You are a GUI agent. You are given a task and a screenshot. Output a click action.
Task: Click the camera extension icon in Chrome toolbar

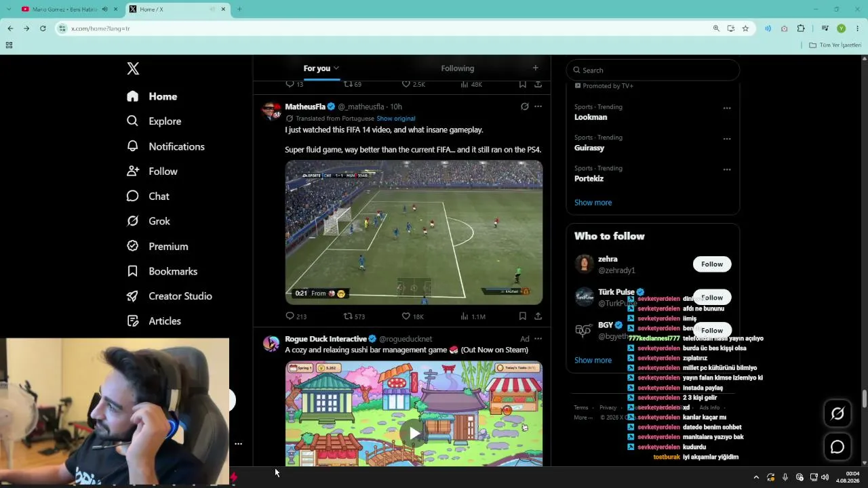pyautogui.click(x=784, y=28)
